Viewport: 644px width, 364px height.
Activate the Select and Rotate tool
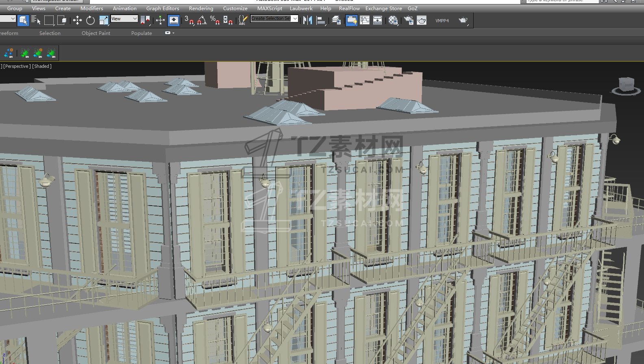tap(90, 20)
